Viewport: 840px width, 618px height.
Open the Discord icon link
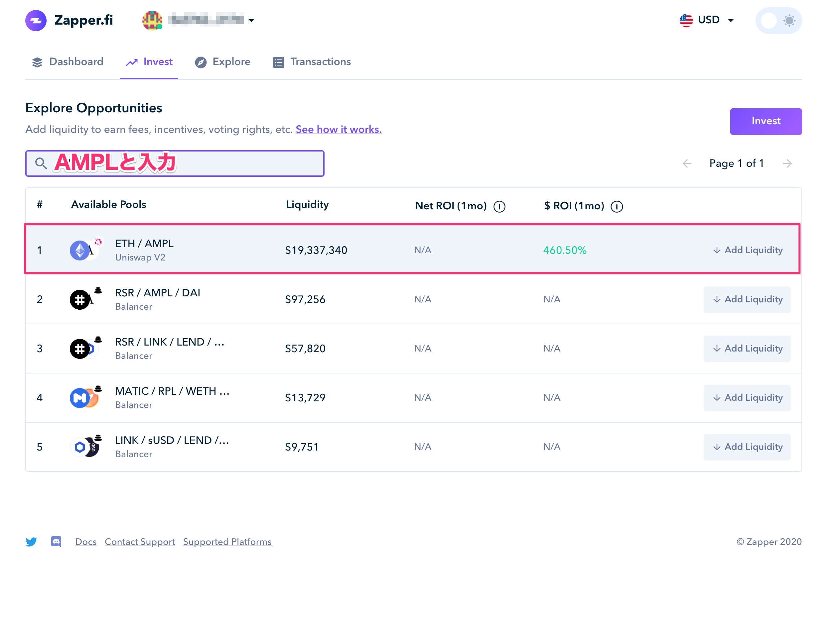point(56,541)
